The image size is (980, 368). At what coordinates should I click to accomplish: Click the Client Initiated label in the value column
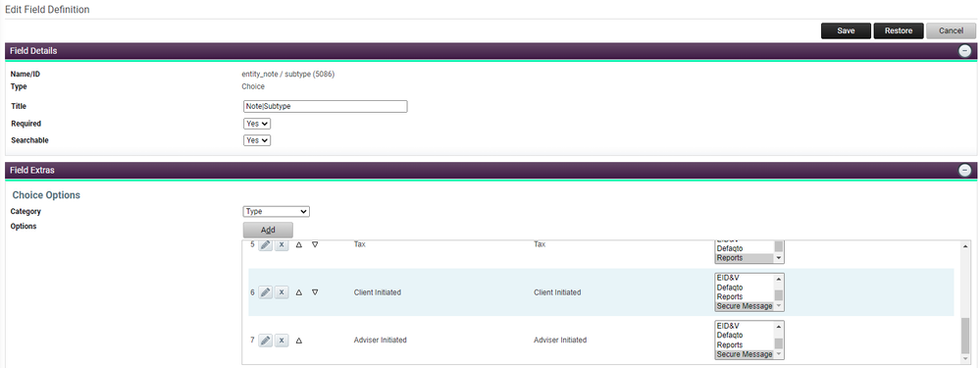tap(557, 292)
